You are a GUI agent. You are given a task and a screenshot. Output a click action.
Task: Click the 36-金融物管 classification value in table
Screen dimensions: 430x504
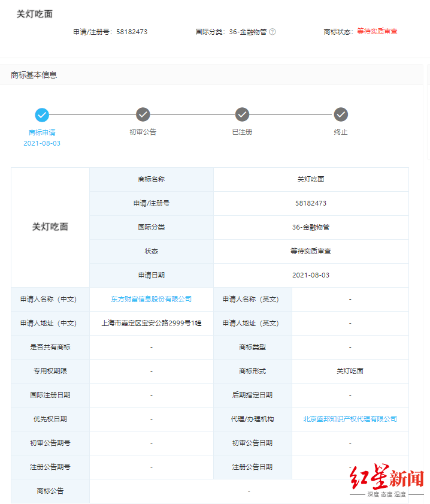pyautogui.click(x=311, y=227)
